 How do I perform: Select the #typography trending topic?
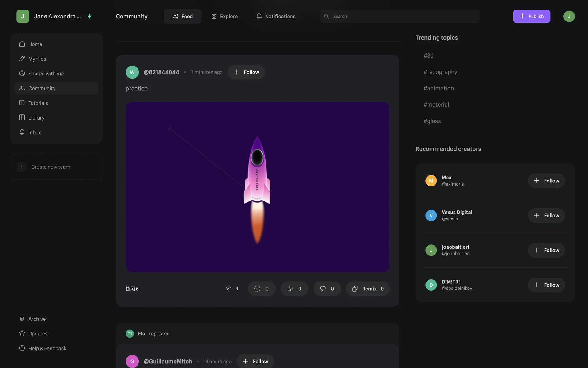pos(440,72)
